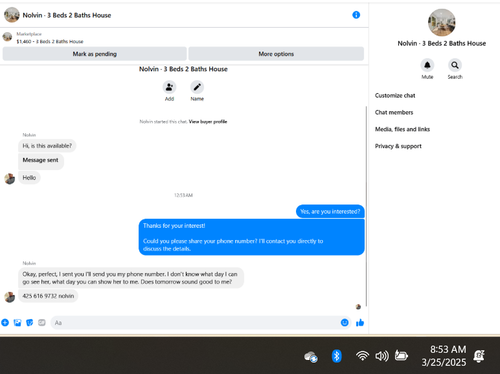Open Wi-Fi network tray icon
This screenshot has height=374, width=500.
(x=362, y=356)
